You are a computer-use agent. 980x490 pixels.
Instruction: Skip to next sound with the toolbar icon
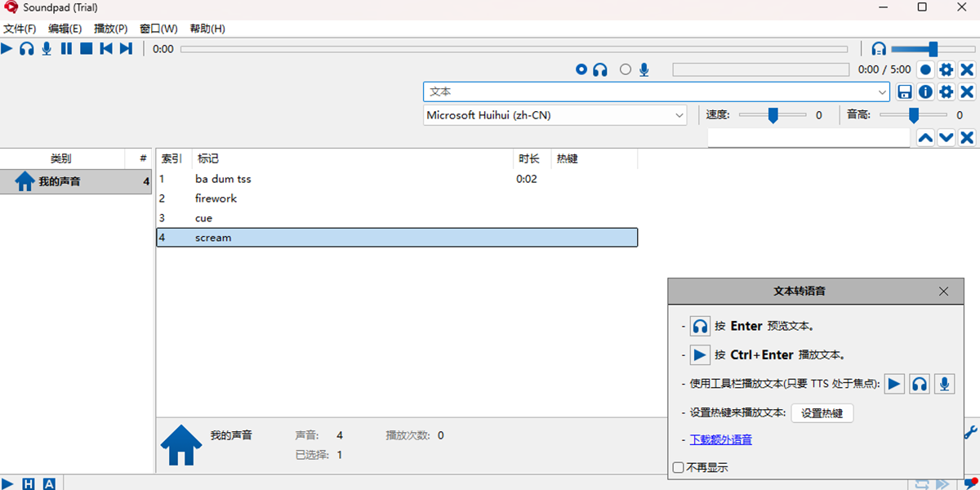coord(125,48)
